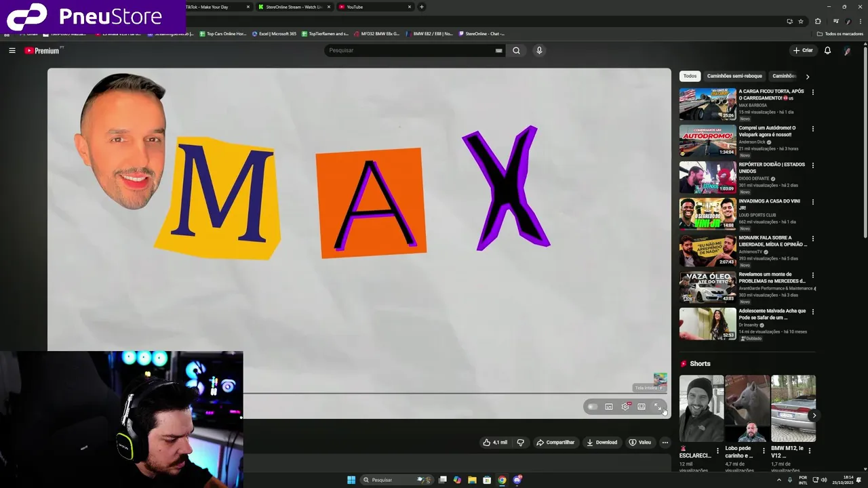This screenshot has width=868, height=488.
Task: Open A CARGA FICOU TORTA video thumbnail
Action: click(707, 104)
